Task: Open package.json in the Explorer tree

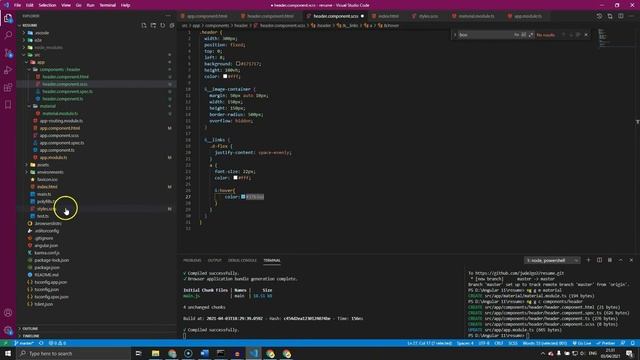Action: click(x=47, y=267)
